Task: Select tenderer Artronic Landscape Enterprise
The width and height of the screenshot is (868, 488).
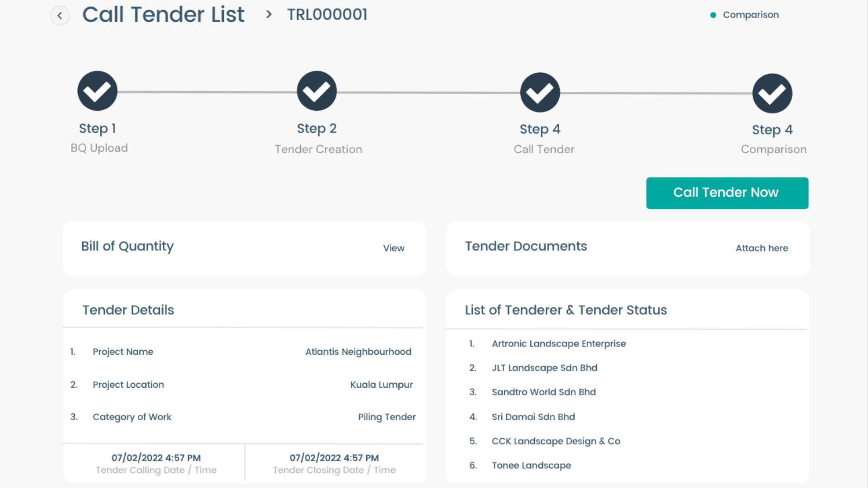Action: pyautogui.click(x=558, y=344)
